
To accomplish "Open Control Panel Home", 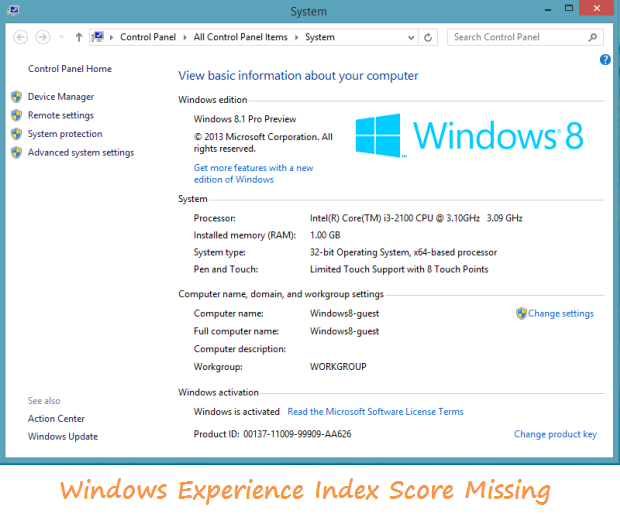I will coord(70,69).
